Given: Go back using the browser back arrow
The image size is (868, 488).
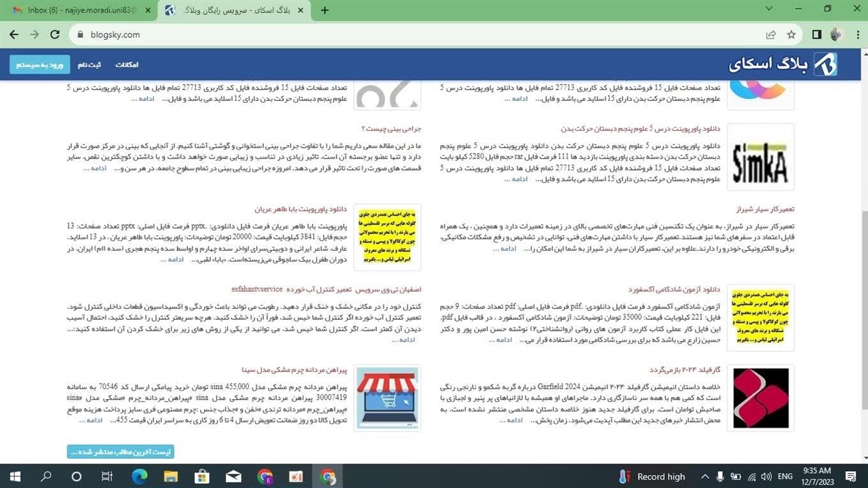Looking at the screenshot, I should click(14, 35).
